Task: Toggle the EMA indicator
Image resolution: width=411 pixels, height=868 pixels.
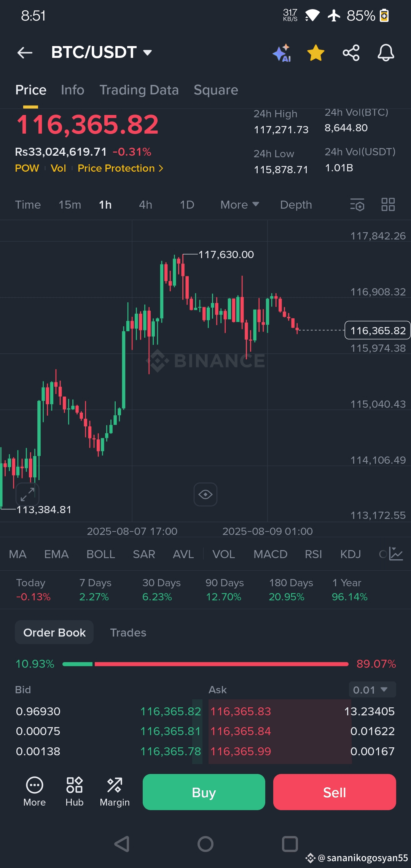Action: click(x=56, y=554)
